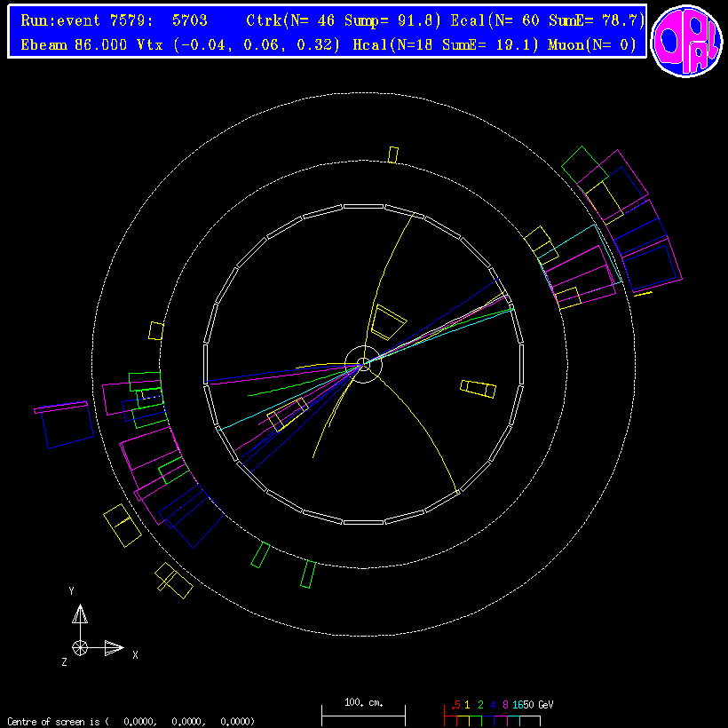Click the Ecal(N= 60 SumE= 78.7) readout
The image size is (728, 728).
(x=548, y=21)
